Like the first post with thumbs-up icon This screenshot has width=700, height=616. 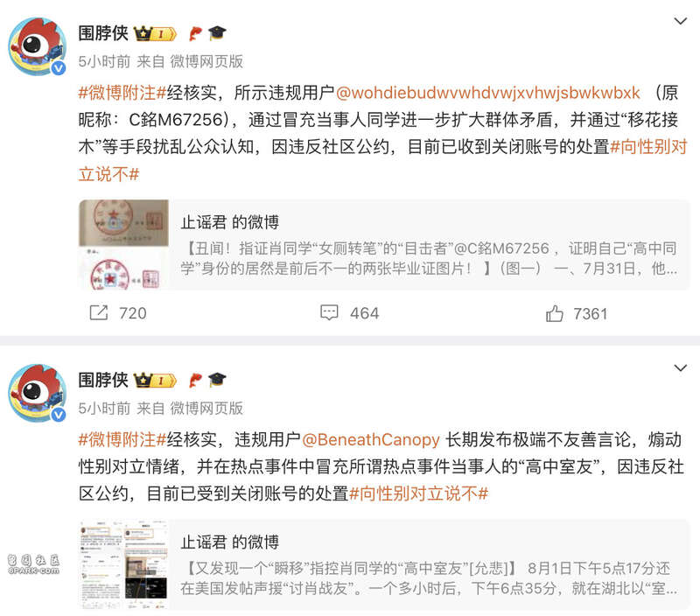[555, 313]
